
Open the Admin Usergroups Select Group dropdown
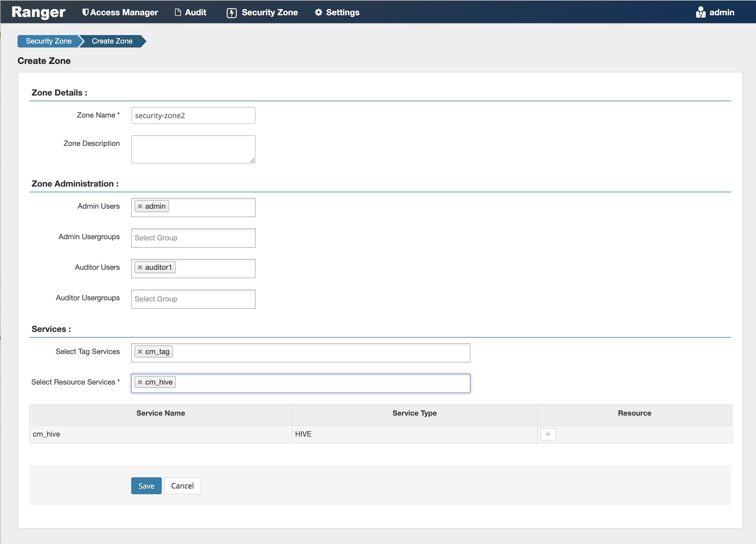193,238
